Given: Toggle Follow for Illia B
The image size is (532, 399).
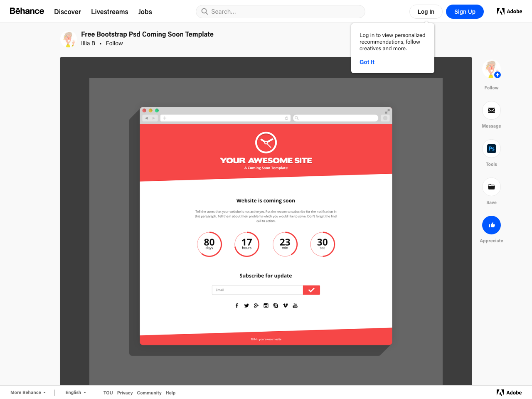Looking at the screenshot, I should click(114, 43).
